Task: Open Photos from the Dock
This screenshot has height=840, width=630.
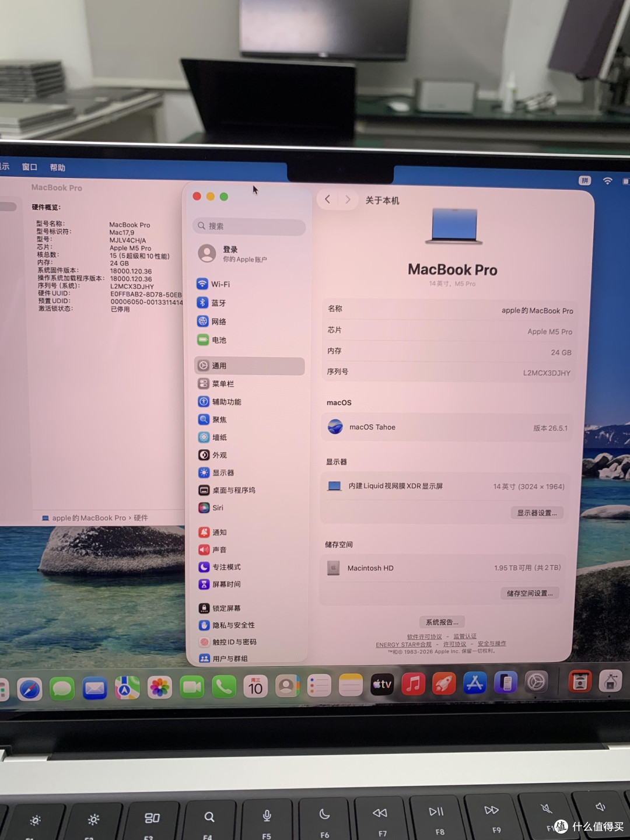Action: coord(159,687)
